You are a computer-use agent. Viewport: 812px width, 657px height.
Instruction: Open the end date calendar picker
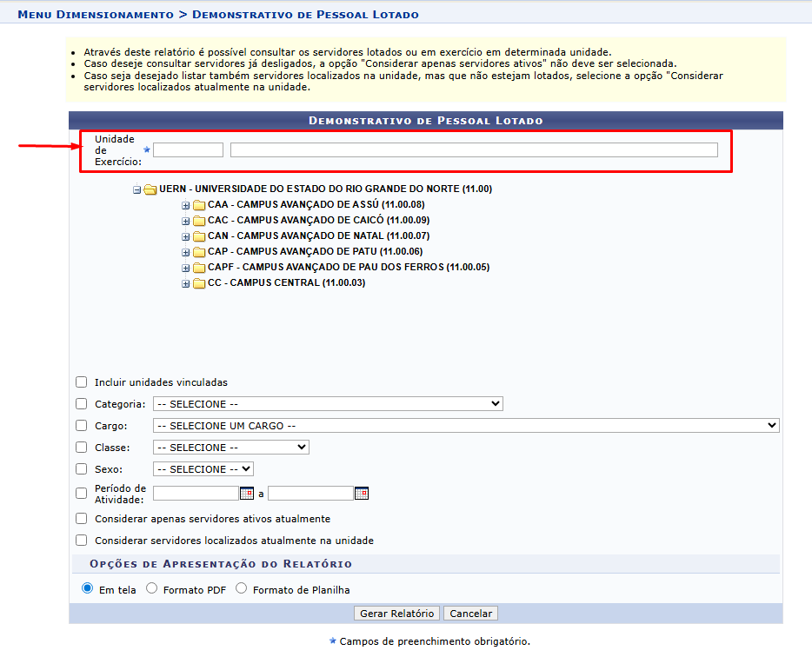361,494
